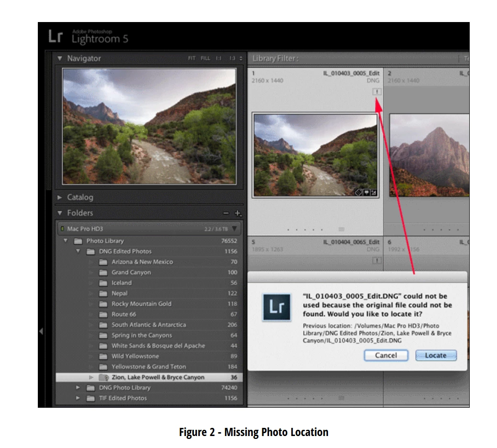Click the minus icon in Folders header

(x=226, y=213)
